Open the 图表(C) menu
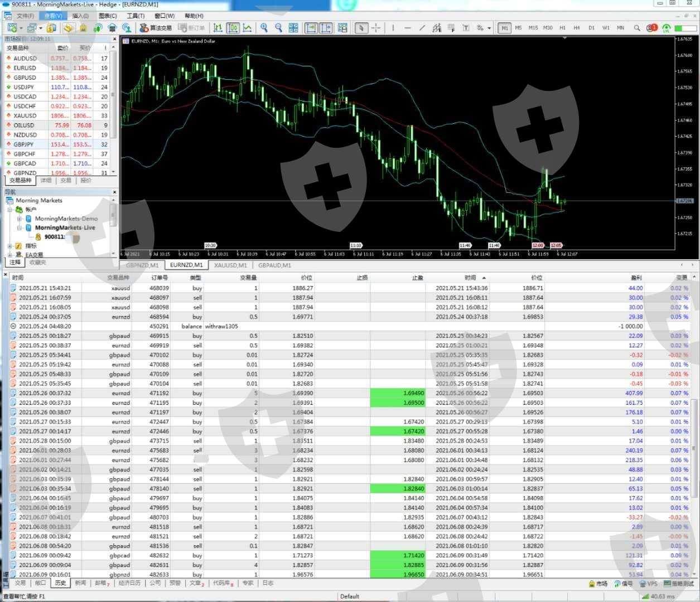Viewport: 700px width, 602px height. tap(108, 16)
